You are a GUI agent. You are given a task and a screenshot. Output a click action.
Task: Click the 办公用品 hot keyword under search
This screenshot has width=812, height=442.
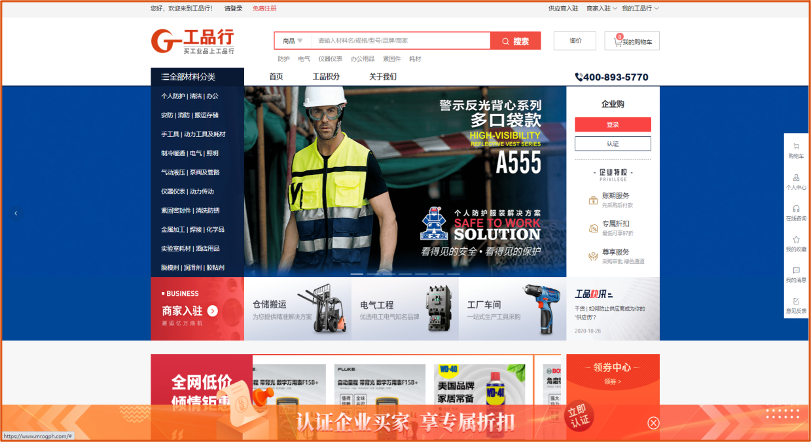(x=362, y=59)
